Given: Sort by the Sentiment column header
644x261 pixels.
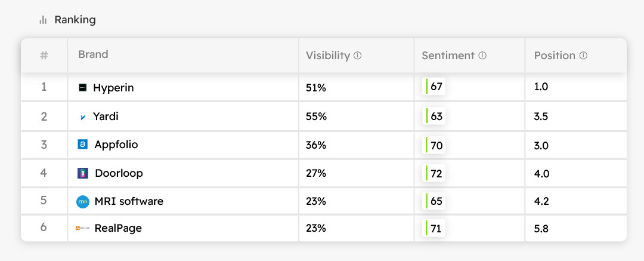Looking at the screenshot, I should point(448,56).
